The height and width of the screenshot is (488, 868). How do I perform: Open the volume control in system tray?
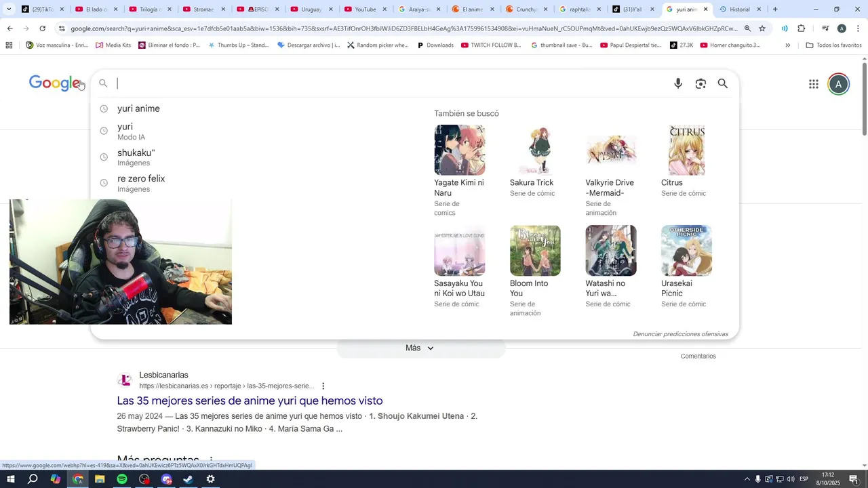791,479
